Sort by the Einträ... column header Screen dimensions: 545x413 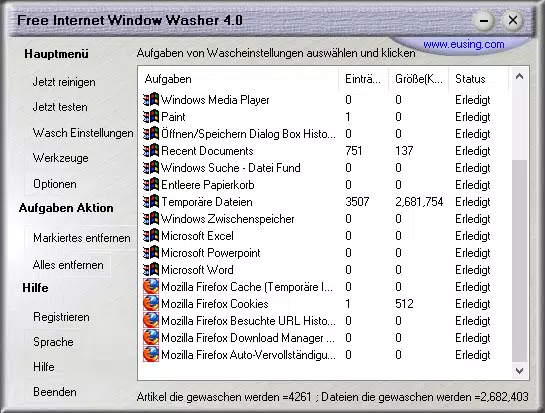(x=364, y=79)
